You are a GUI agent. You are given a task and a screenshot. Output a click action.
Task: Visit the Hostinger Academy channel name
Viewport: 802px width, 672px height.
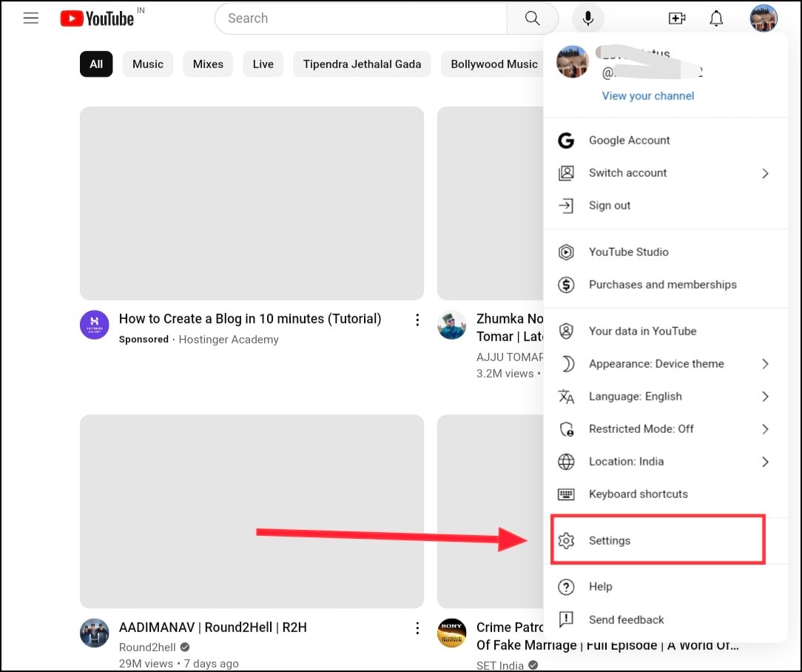229,340
